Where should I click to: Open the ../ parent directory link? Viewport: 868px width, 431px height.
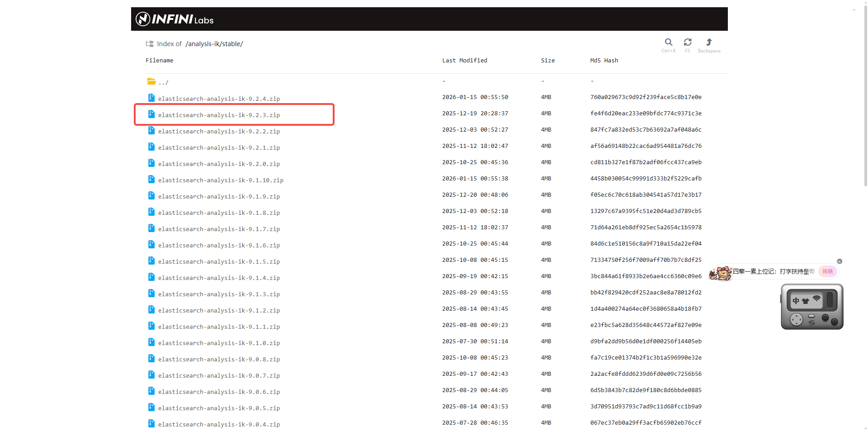click(x=163, y=82)
